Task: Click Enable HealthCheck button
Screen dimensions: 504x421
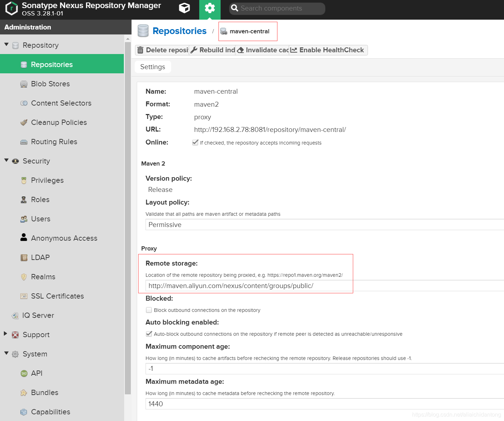Action: (328, 50)
